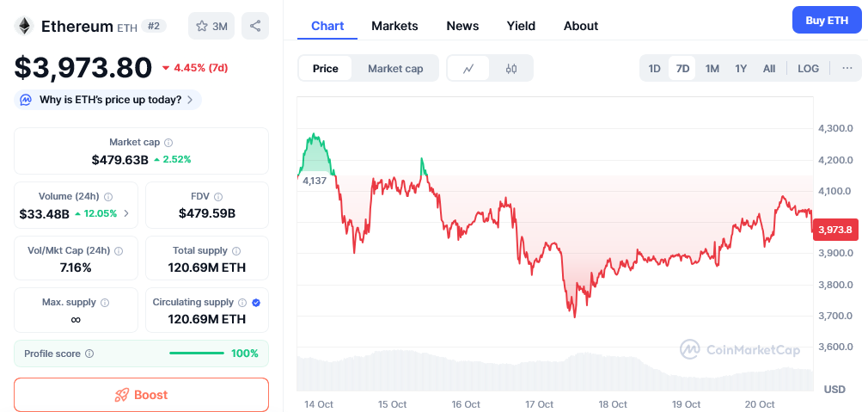
Task: Click the Profile score progress bar
Action: click(x=197, y=354)
